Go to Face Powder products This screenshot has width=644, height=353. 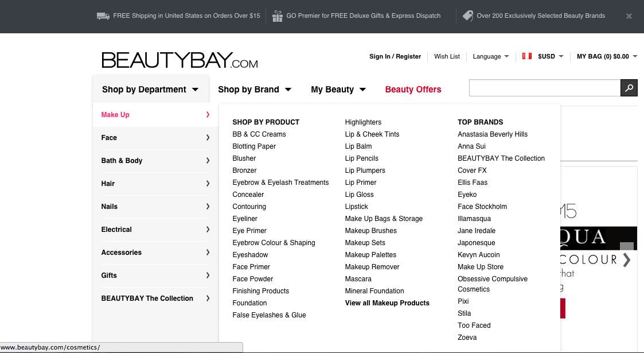(252, 278)
